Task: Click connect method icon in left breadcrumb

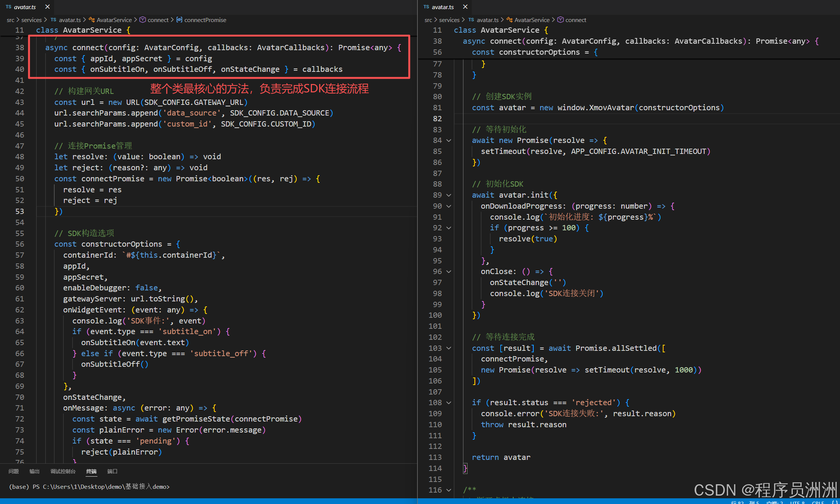Action: 143,20
